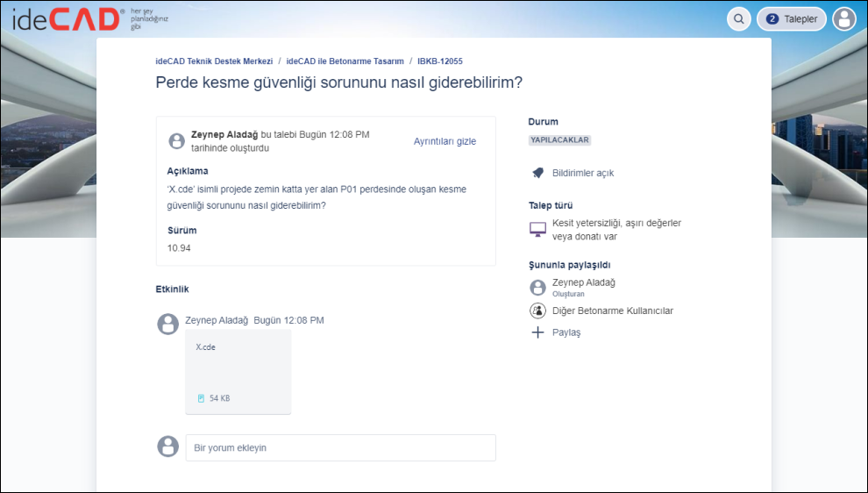Click the request creator avatar beside Zeynep Aladağ
Image resolution: width=868 pixels, height=493 pixels.
(176, 141)
